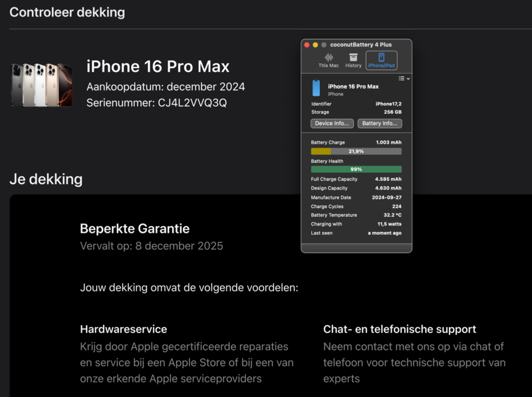Click the iPhone17,2 identifier value
Image resolution: width=532 pixels, height=397 pixels.
[388, 104]
